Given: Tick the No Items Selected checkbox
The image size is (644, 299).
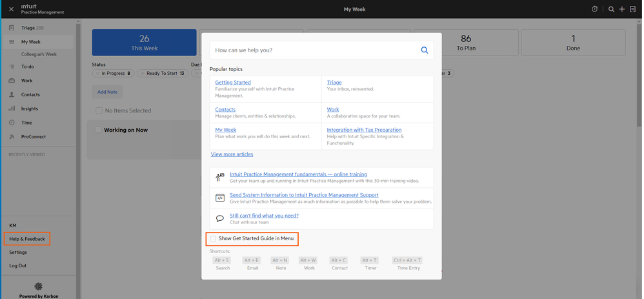Looking at the screenshot, I should [x=99, y=111].
